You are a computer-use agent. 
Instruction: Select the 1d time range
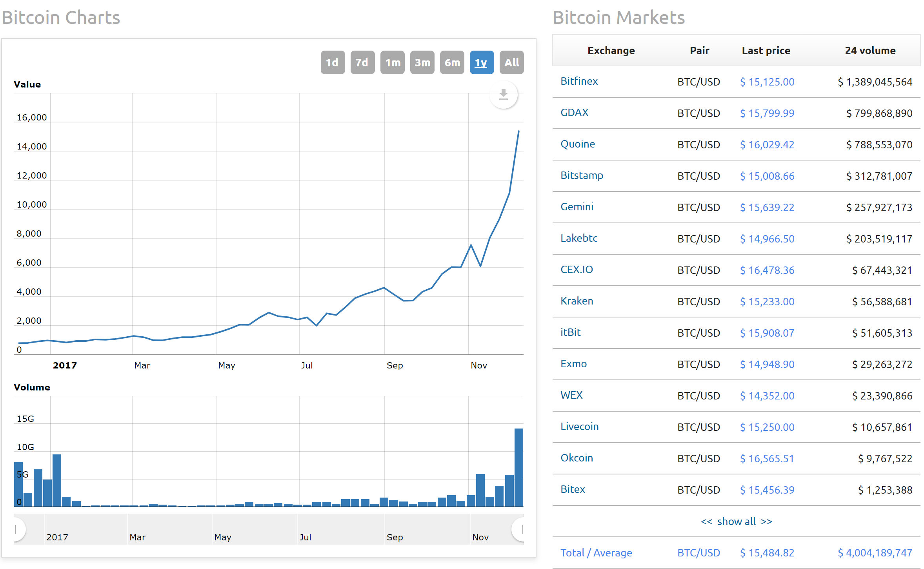(x=333, y=62)
